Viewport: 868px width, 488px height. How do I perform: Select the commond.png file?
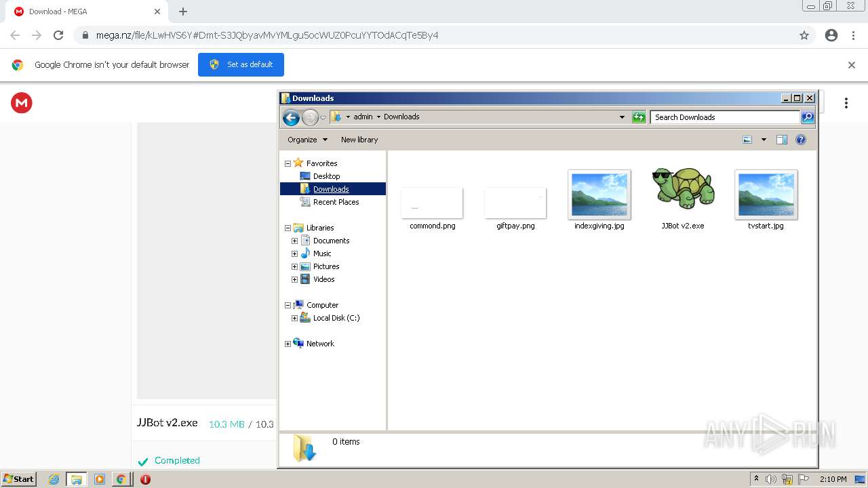coord(432,209)
